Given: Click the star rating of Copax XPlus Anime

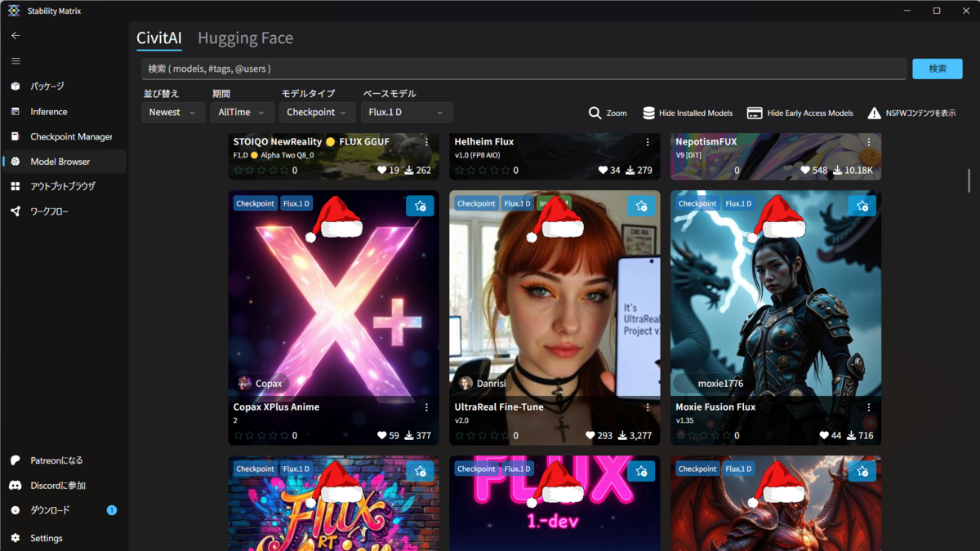Looking at the screenshot, I should [x=261, y=436].
